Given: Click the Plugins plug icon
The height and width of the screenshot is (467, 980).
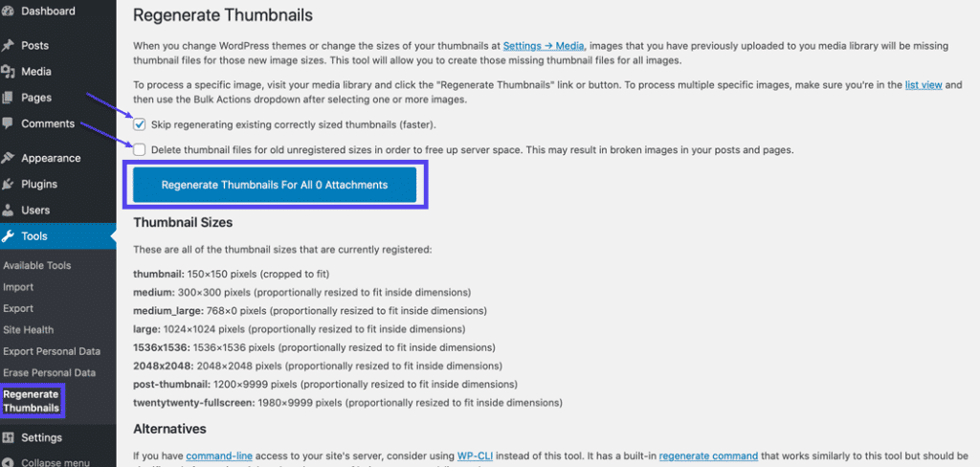Looking at the screenshot, I should click(8, 184).
